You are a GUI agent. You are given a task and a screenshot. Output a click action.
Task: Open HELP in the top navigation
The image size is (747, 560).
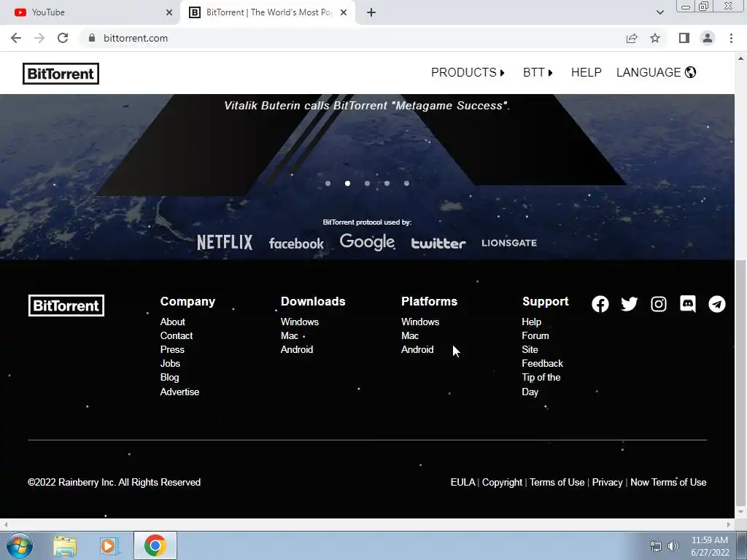pyautogui.click(x=586, y=72)
